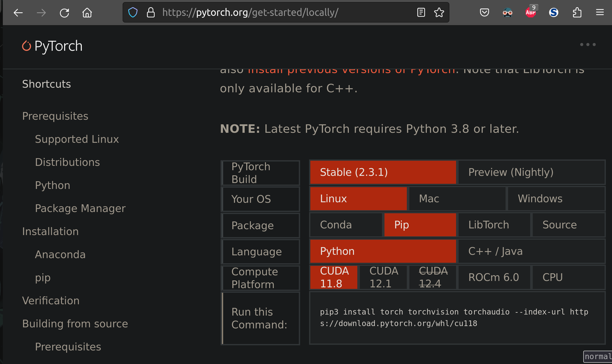
Task: Click the browser forward arrow
Action: pyautogui.click(x=41, y=13)
